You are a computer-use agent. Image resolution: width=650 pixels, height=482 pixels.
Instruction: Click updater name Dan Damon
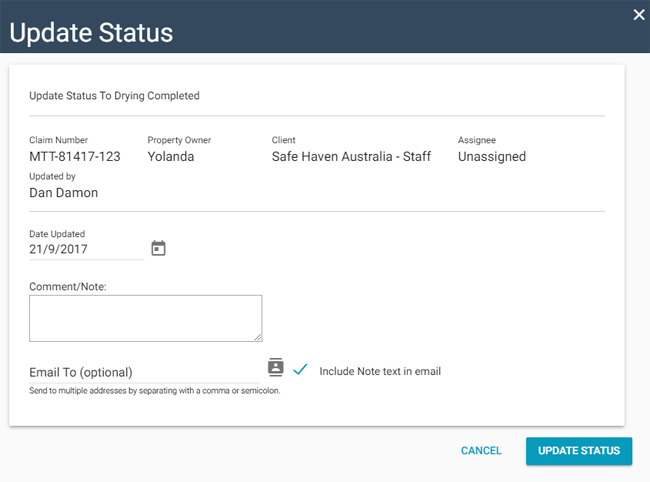(64, 192)
